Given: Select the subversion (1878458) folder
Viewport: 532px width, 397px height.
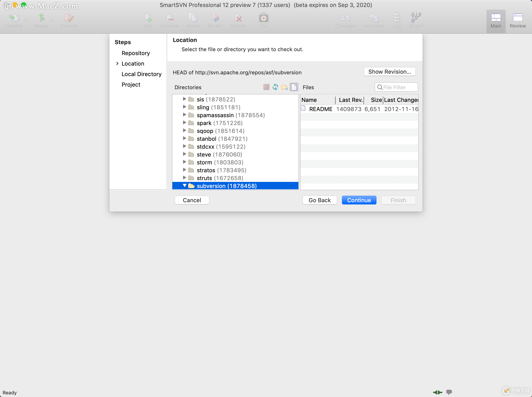Looking at the screenshot, I should (x=235, y=186).
